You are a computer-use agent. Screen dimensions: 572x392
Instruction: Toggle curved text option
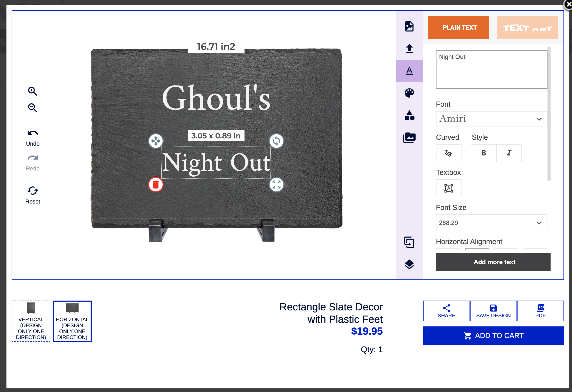(x=449, y=153)
